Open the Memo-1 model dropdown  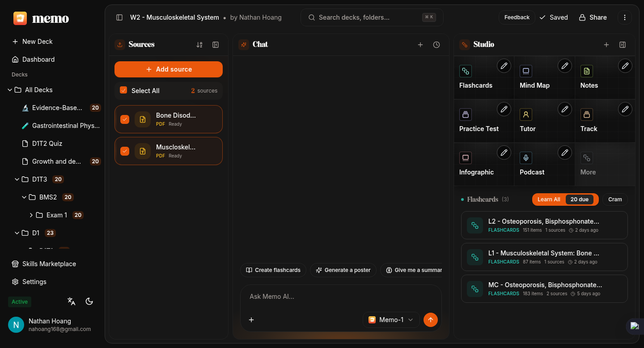click(x=391, y=320)
